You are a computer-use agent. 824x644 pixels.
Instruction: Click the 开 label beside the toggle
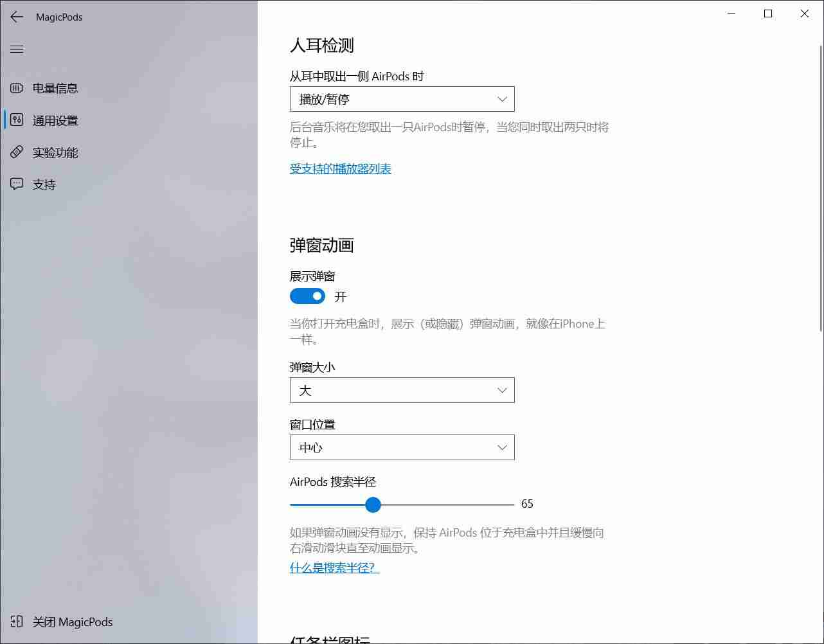tap(341, 296)
